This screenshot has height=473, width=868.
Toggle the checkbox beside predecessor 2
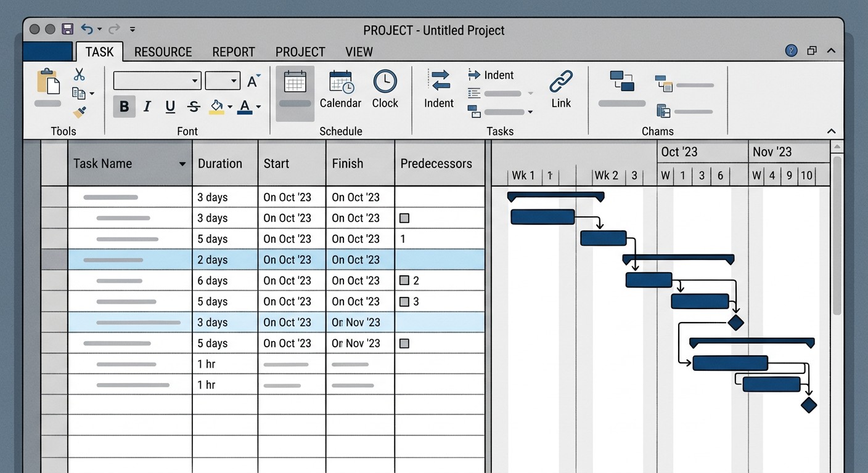coord(404,281)
